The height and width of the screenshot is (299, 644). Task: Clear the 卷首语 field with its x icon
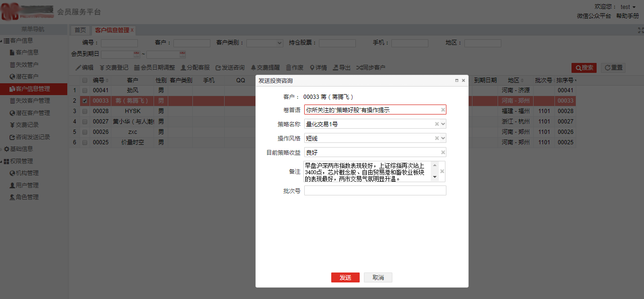[443, 110]
